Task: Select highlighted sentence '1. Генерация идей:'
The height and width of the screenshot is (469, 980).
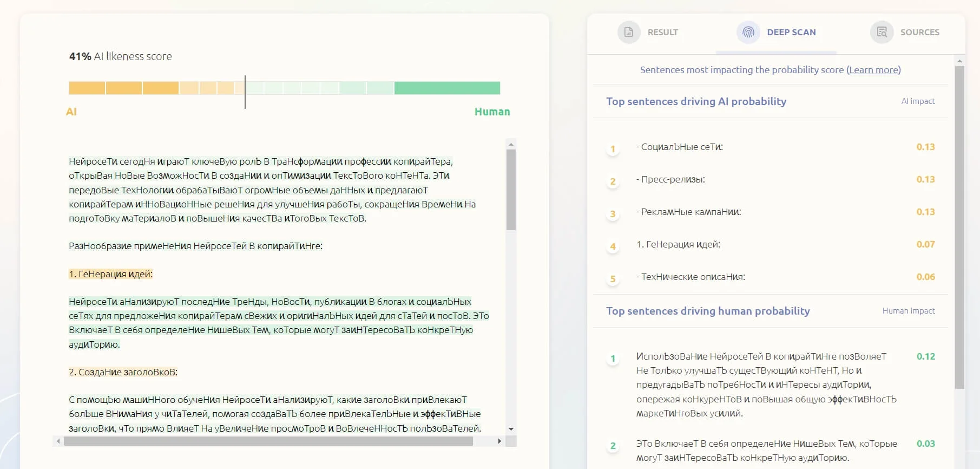Action: pyautogui.click(x=111, y=274)
